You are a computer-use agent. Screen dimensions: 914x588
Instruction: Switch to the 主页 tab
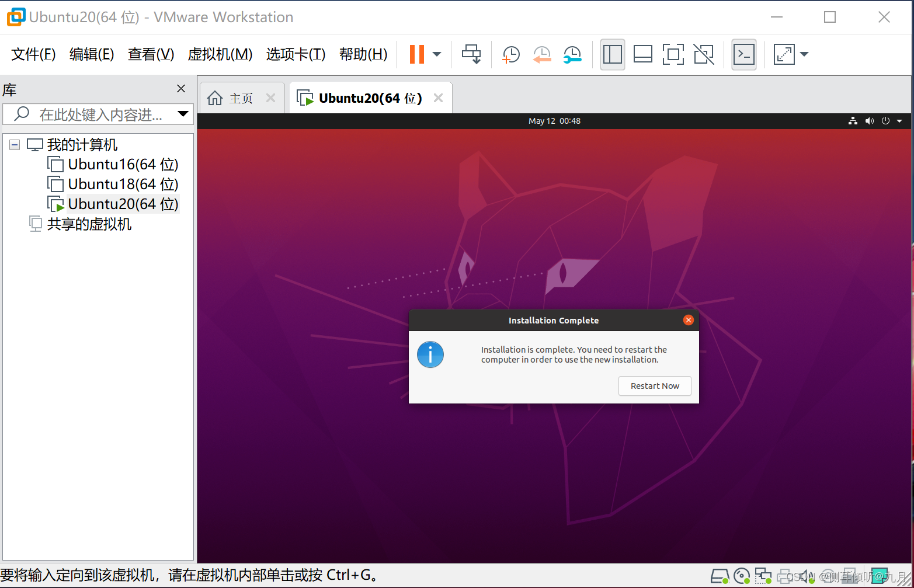239,98
